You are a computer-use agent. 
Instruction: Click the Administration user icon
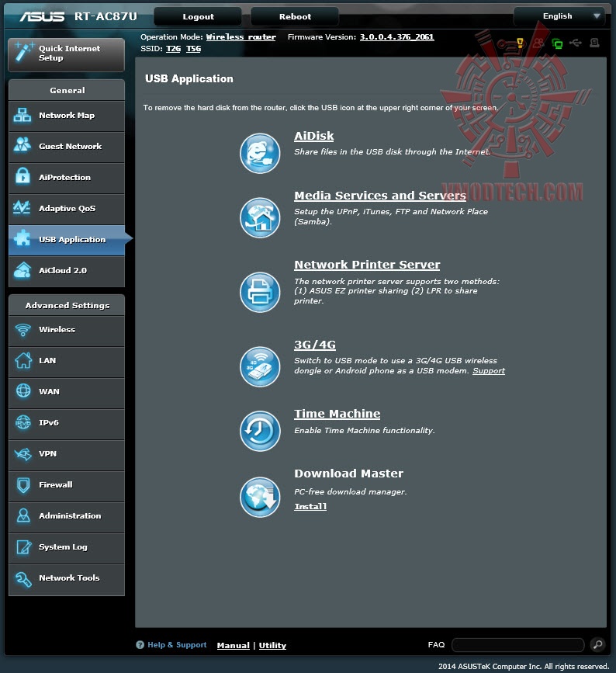[23, 515]
